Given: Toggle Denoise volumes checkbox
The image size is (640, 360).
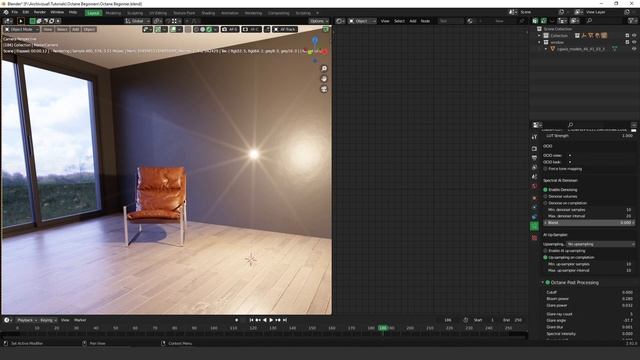Looking at the screenshot, I should click(545, 196).
